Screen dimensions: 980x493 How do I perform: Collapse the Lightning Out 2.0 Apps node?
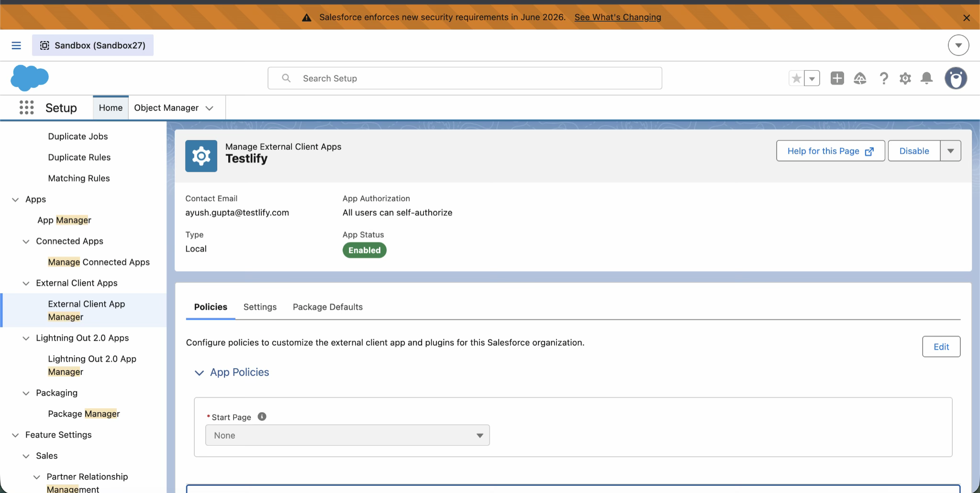(26, 338)
